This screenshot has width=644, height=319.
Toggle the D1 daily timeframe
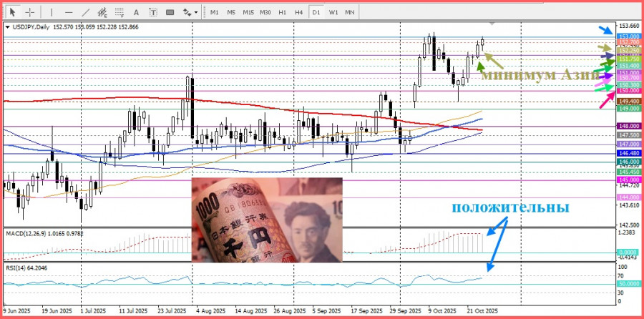316,12
